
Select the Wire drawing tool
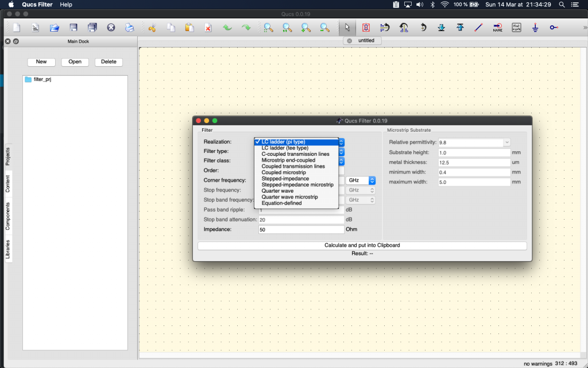[479, 28]
